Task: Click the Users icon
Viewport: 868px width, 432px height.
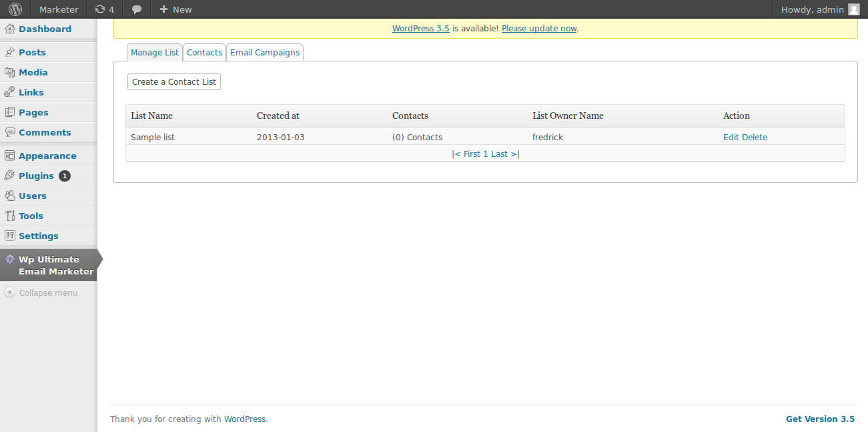Action: click(10, 196)
